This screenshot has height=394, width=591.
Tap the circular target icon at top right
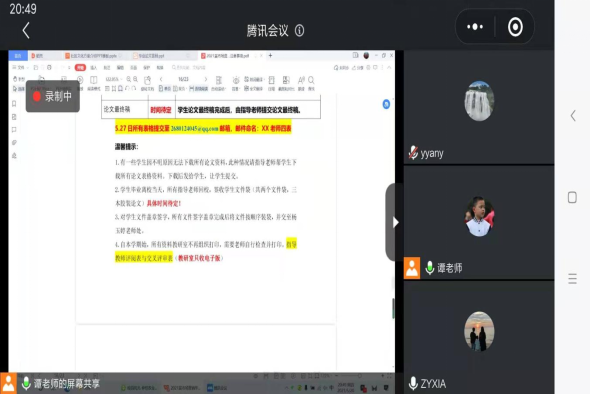pyautogui.click(x=515, y=27)
